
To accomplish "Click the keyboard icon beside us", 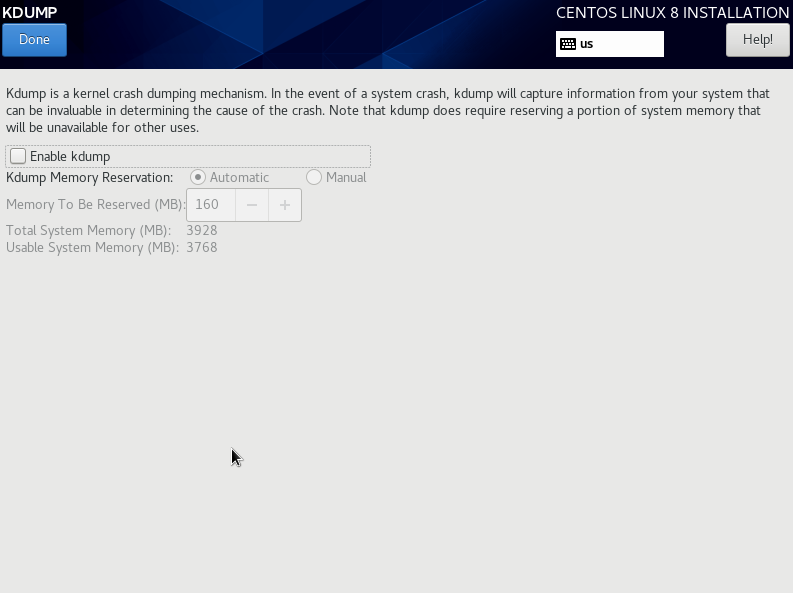I will click(x=568, y=44).
